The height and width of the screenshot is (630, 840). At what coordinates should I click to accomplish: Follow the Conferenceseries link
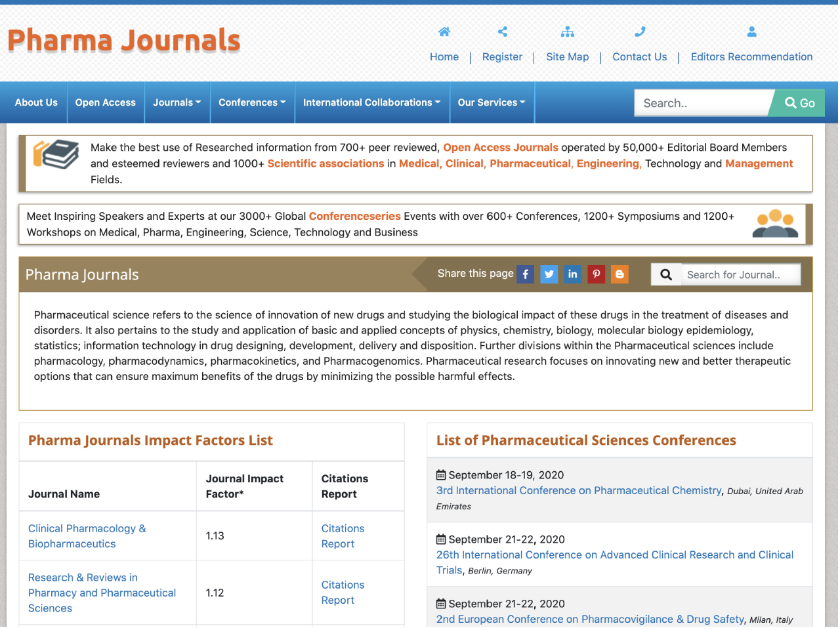pos(355,217)
